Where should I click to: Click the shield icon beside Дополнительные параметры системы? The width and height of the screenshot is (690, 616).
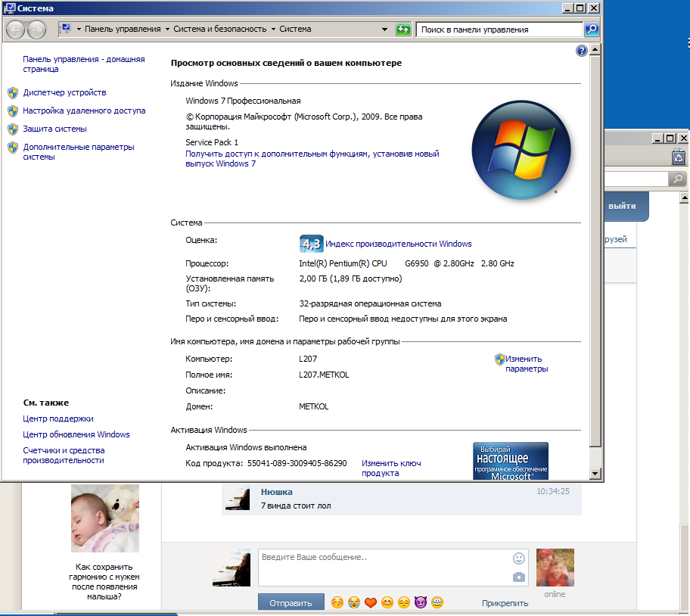[13, 148]
